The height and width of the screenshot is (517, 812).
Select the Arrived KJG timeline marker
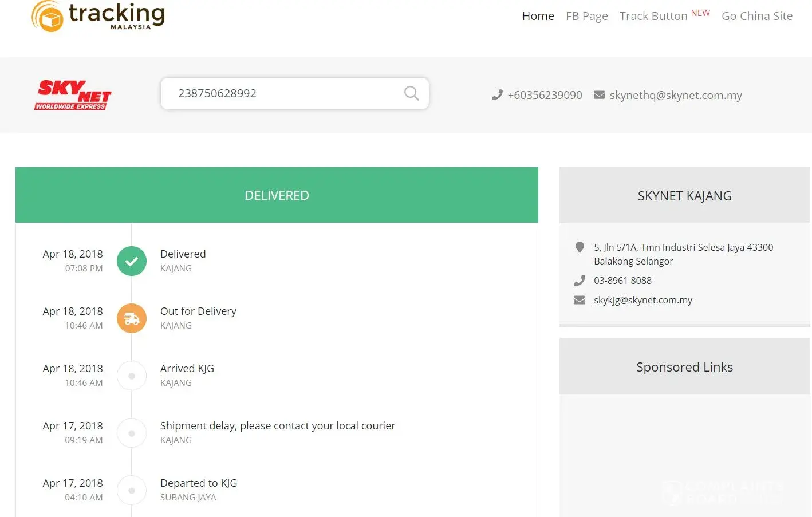click(x=132, y=376)
